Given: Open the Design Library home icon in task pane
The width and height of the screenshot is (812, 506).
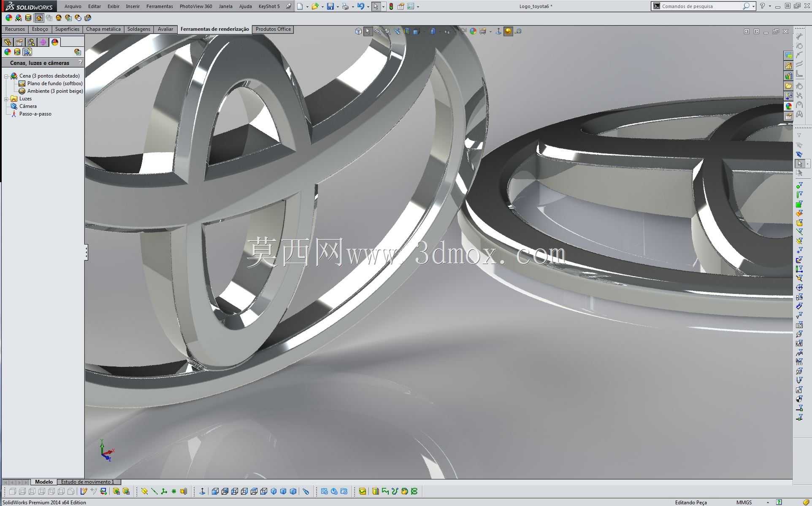Looking at the screenshot, I should click(x=788, y=66).
